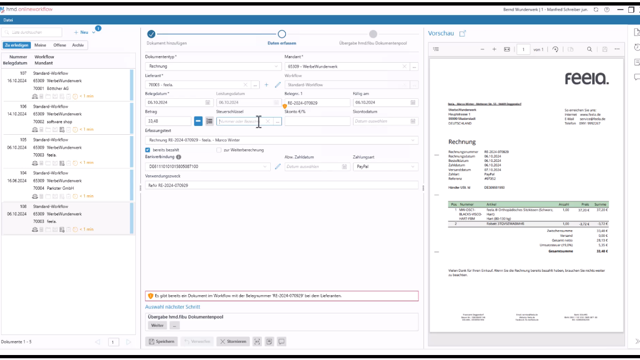Click the current 'Daten erfassen' step circle
This screenshot has width=640, height=360.
[x=282, y=34]
